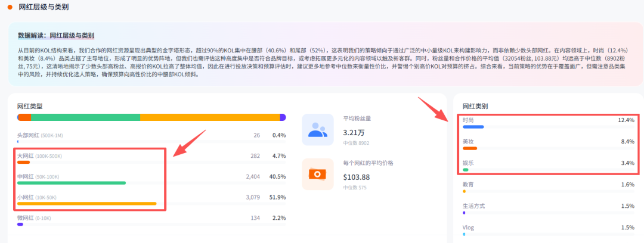Screen dimensions: 644x243
Task: Click the 网红类型 panel heading
Action: pos(30,106)
